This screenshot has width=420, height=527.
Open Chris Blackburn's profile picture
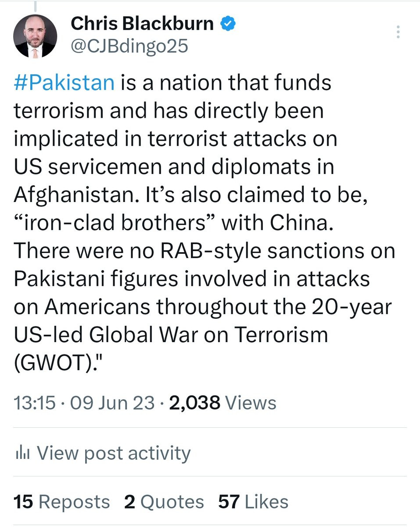[35, 36]
